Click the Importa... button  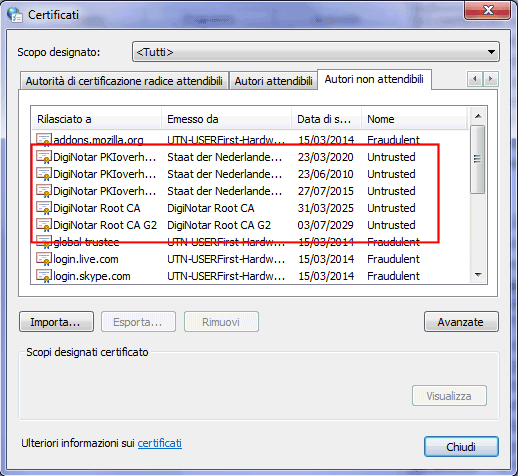pos(56,322)
